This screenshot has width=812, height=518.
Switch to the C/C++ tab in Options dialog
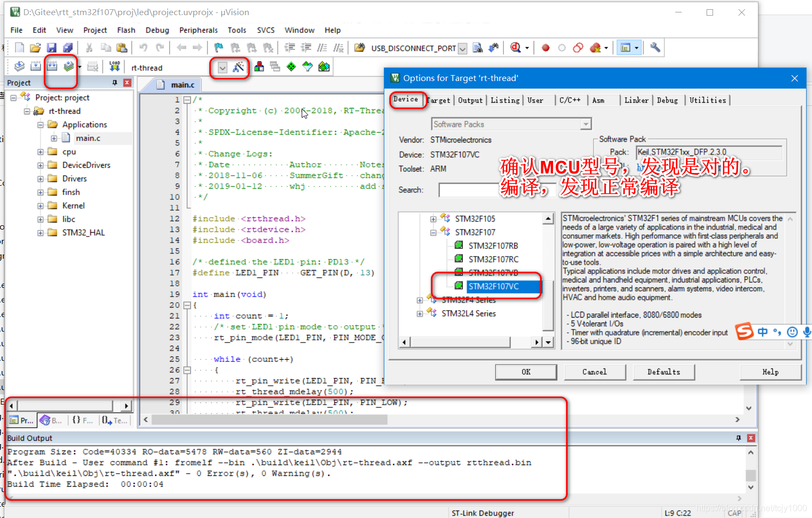[570, 100]
